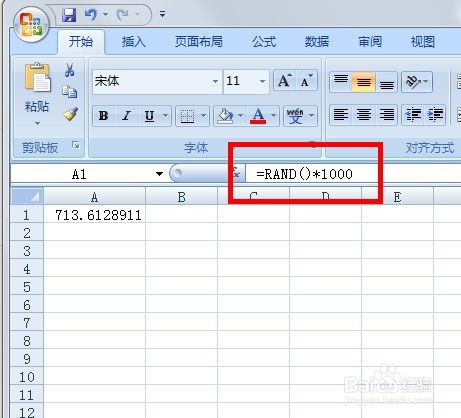Open the 审阅 ribbon tab

pos(370,42)
